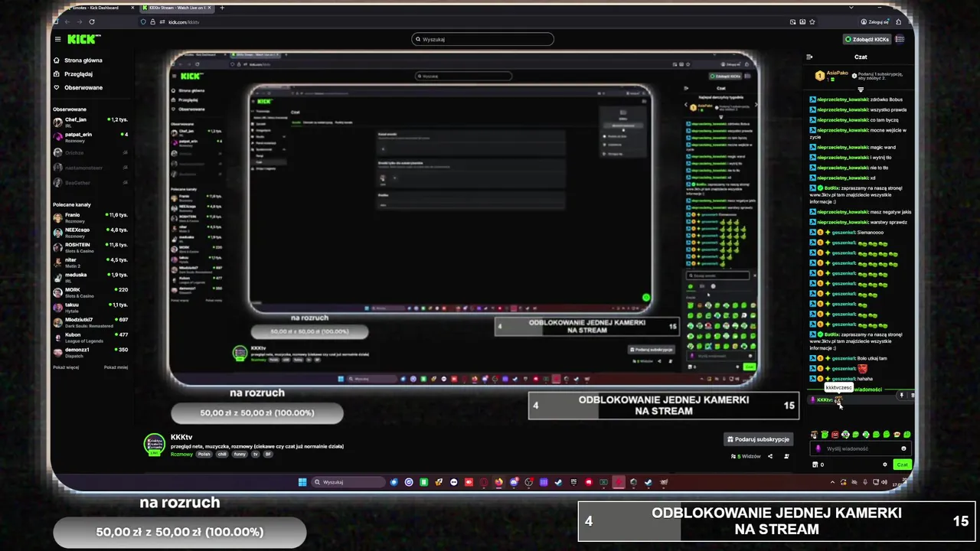The image size is (980, 551).
Task: Go back in browser
Action: (x=66, y=22)
